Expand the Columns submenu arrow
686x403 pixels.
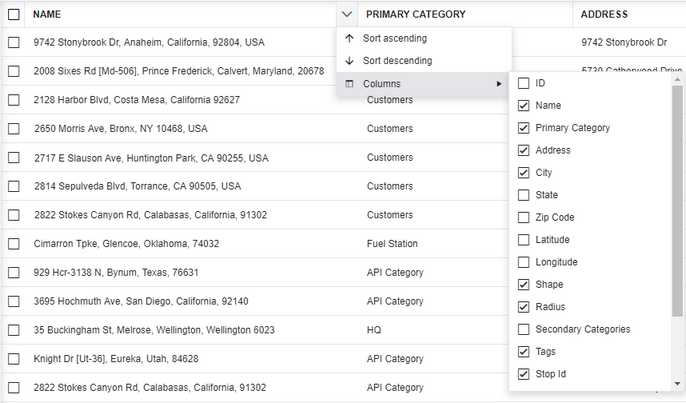(499, 84)
